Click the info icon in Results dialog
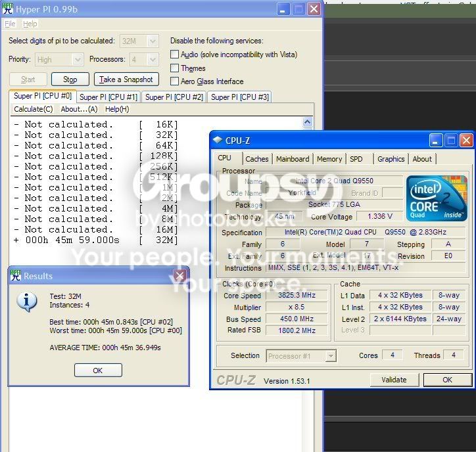The height and width of the screenshot is (452, 476). tap(27, 302)
